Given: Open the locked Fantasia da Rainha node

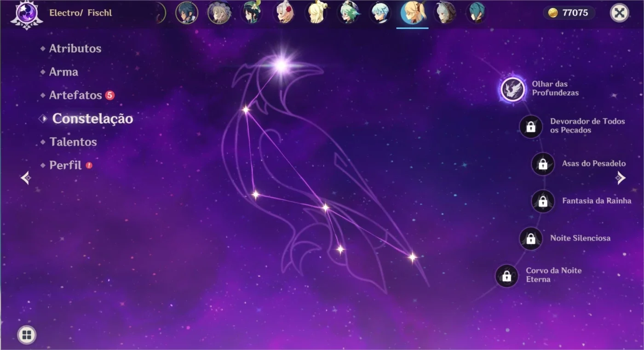Looking at the screenshot, I should pos(543,201).
